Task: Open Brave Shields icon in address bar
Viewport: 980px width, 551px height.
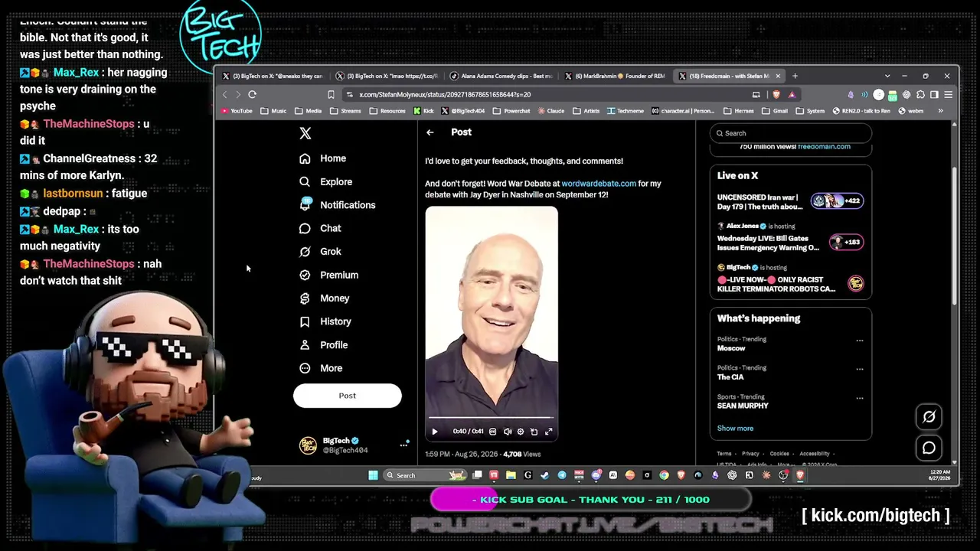Action: pyautogui.click(x=776, y=95)
